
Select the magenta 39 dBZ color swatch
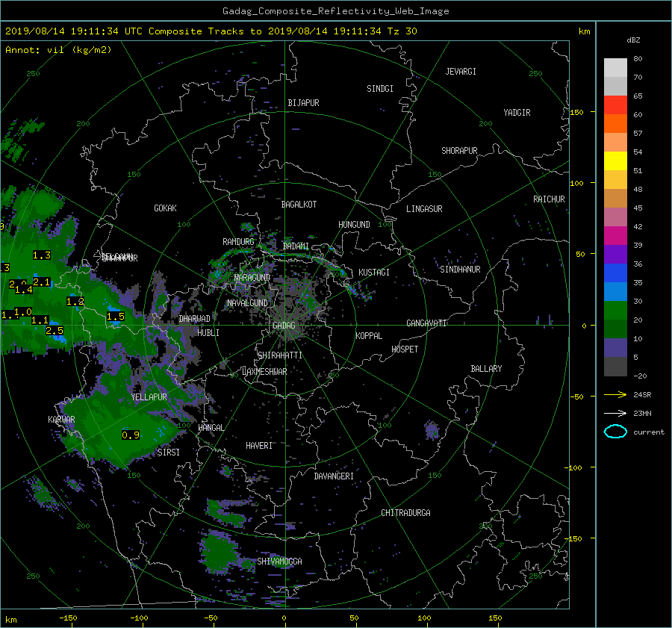[x=615, y=236]
